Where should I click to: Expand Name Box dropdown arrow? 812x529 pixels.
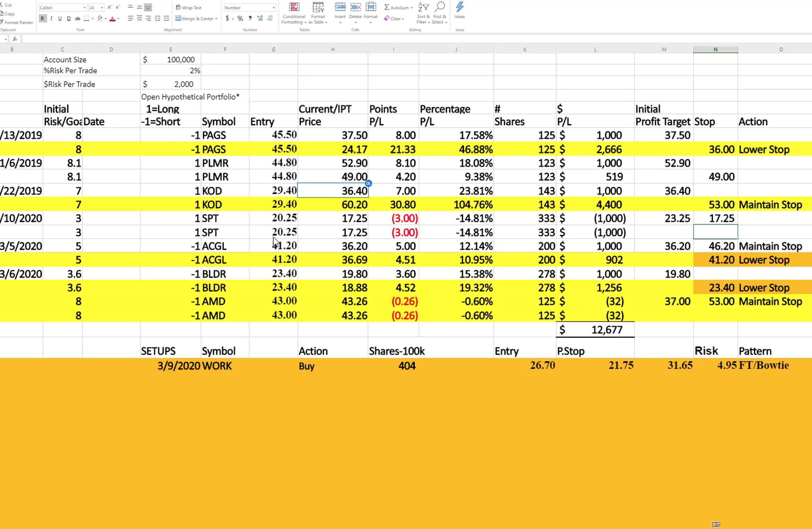(x=5, y=39)
